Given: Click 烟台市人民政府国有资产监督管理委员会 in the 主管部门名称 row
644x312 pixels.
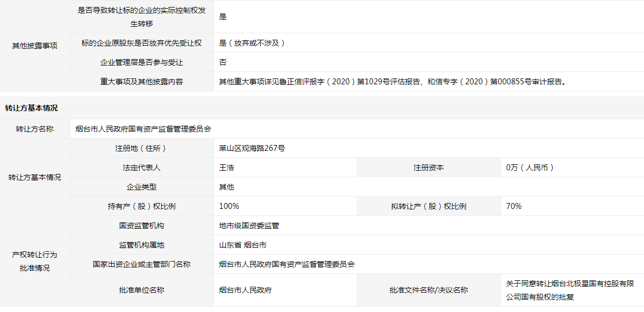Looking at the screenshot, I should pos(287,264).
